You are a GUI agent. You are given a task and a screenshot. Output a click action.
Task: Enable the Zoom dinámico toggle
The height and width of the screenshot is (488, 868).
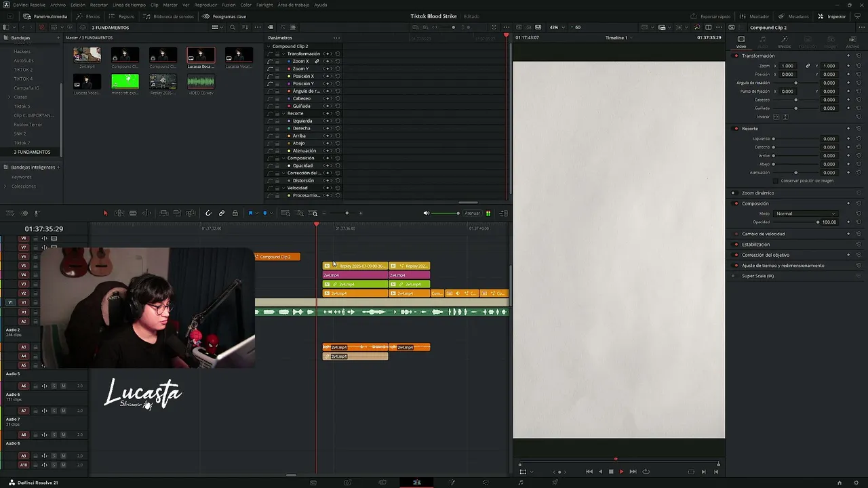click(734, 193)
